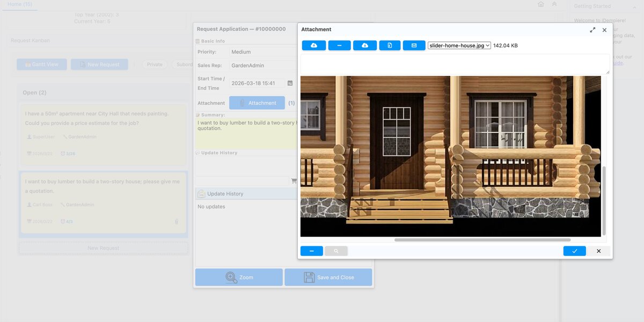The width and height of the screenshot is (644, 322).
Task: Click the envelope email icon button
Action: click(414, 46)
